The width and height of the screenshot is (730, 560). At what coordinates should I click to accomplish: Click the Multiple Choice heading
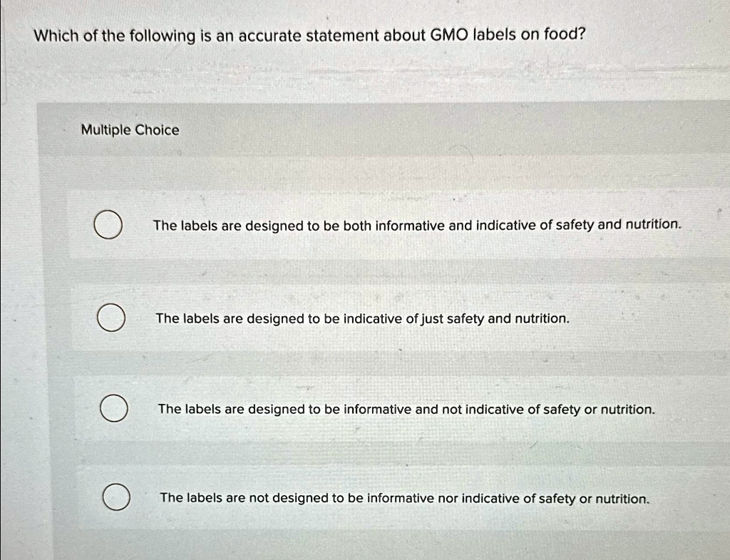[x=130, y=130]
